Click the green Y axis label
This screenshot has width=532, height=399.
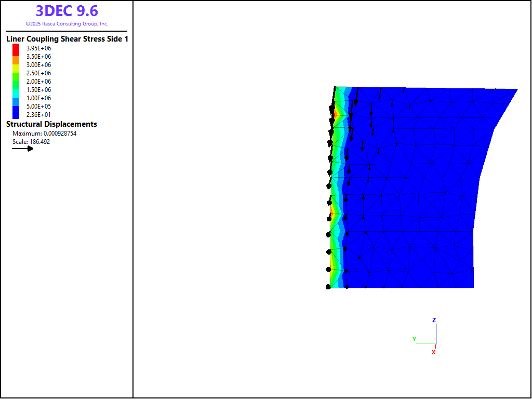coord(414,339)
